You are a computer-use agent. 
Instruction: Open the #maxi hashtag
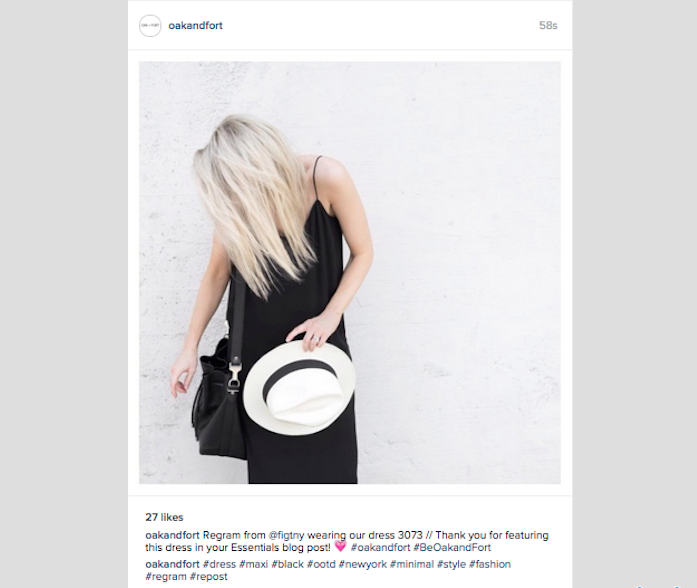coord(253,564)
